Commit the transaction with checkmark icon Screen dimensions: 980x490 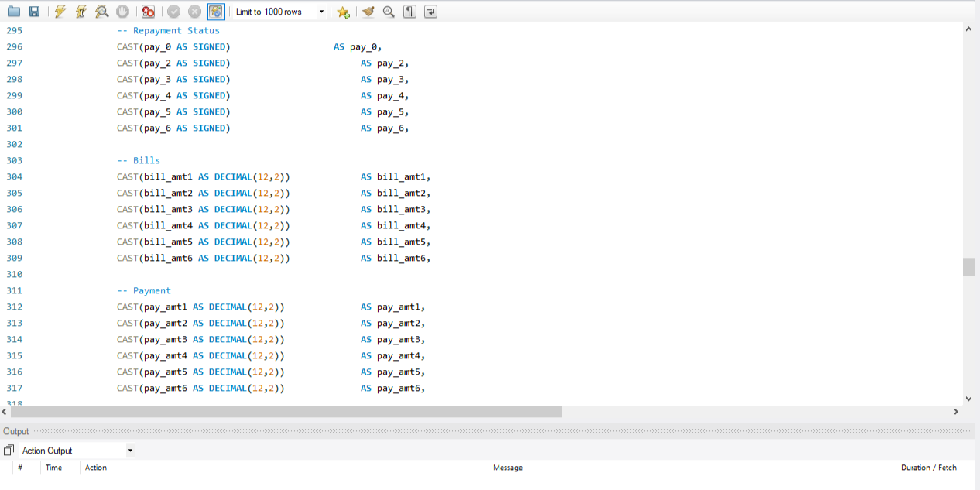click(173, 12)
